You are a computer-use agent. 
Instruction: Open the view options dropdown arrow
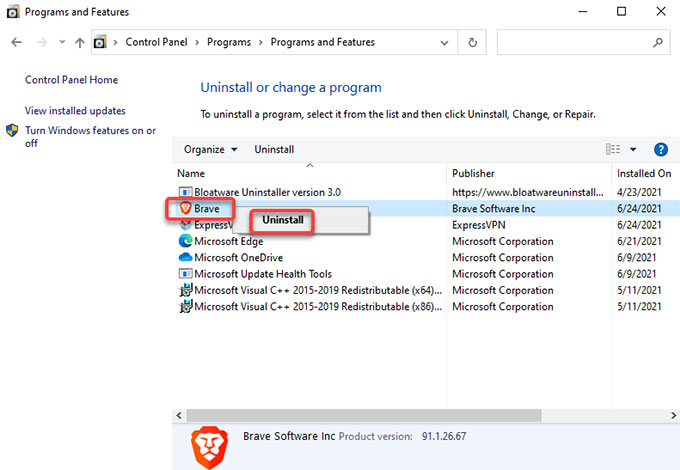[633, 150]
